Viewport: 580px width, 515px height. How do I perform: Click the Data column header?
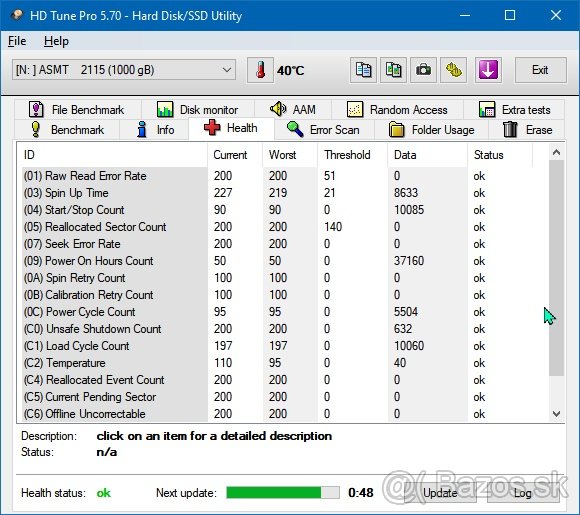click(x=428, y=155)
